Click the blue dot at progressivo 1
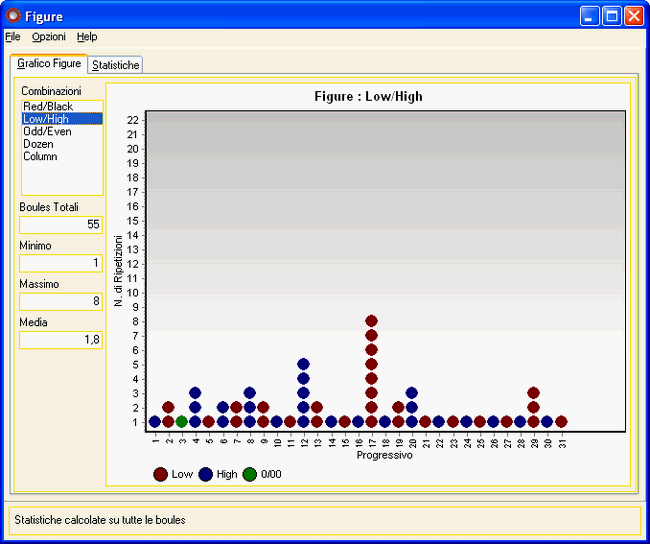 click(x=155, y=422)
